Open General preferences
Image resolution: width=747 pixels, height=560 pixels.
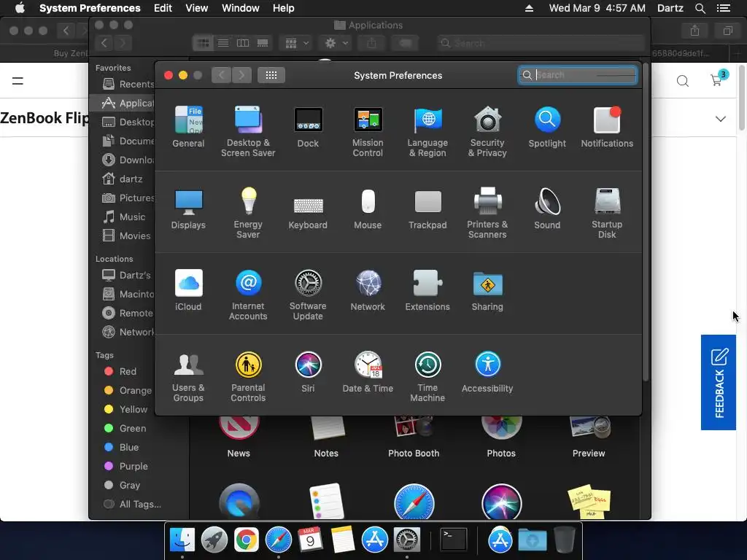[188, 127]
